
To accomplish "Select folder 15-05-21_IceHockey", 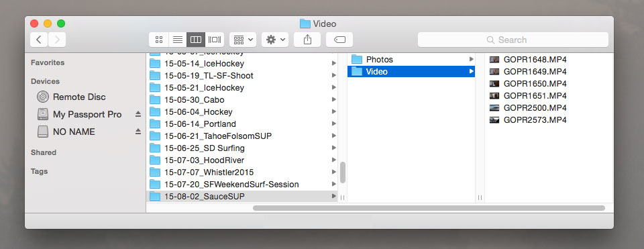I will coord(242,87).
